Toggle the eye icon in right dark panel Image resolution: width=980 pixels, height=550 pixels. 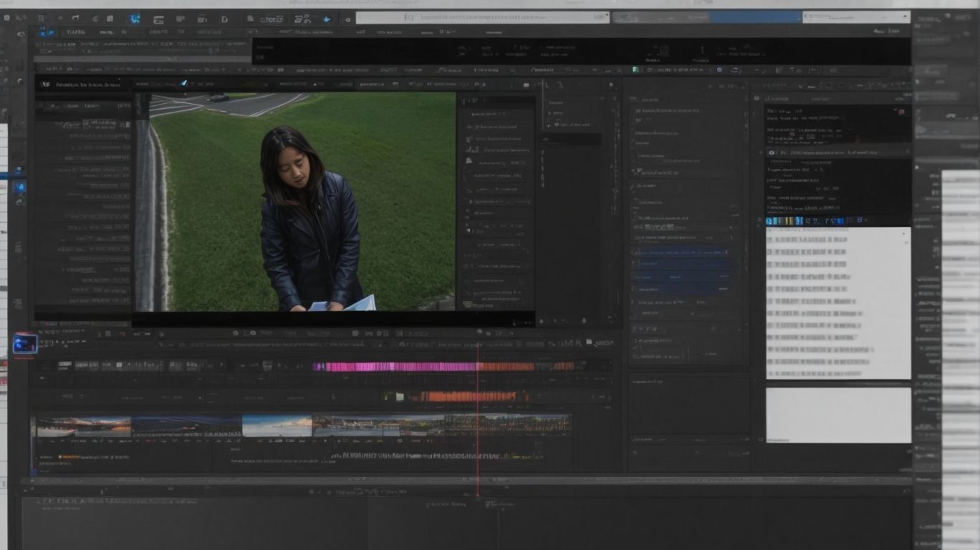pos(772,153)
